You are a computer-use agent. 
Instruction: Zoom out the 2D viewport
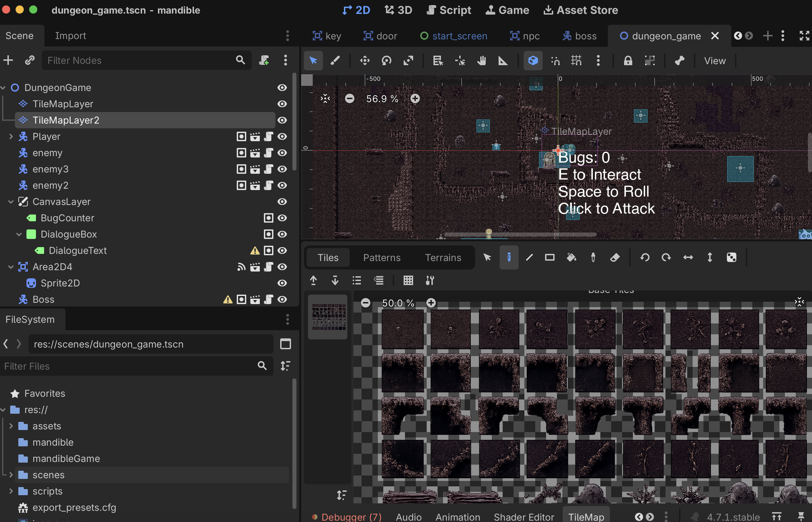(x=349, y=98)
